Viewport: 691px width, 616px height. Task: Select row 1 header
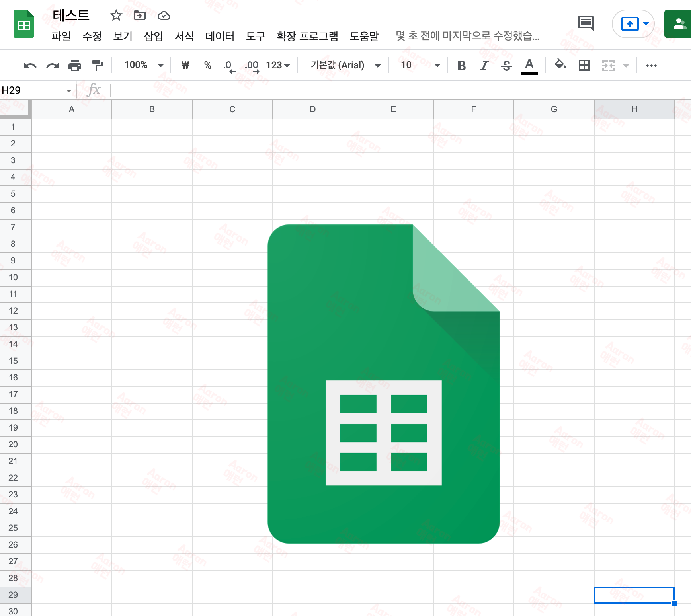tap(16, 127)
